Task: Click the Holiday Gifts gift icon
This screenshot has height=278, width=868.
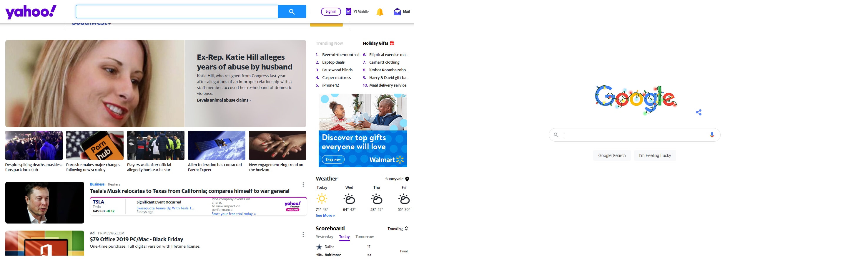Action: 392,43
